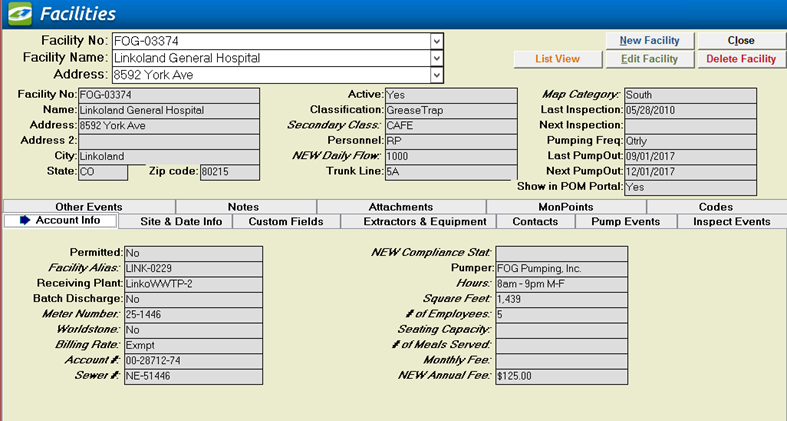This screenshot has height=421, width=787.
Task: Expand the Facility Name dropdown list
Action: coord(437,58)
